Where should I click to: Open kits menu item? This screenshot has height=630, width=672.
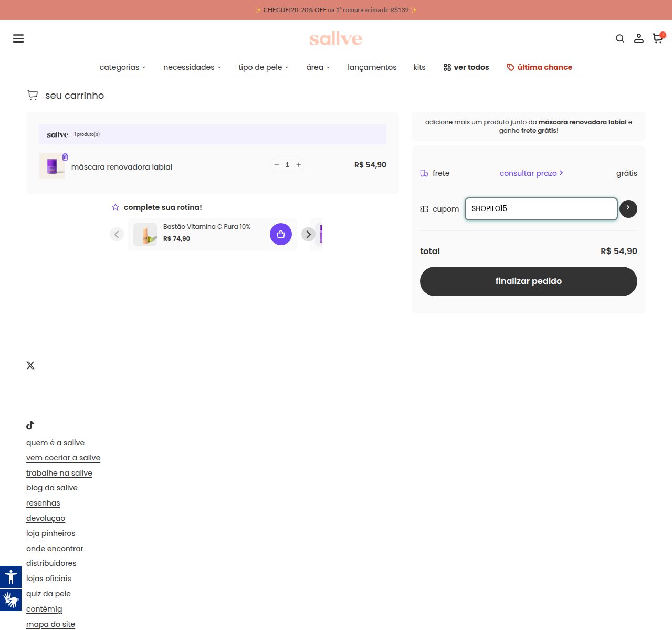tap(419, 67)
